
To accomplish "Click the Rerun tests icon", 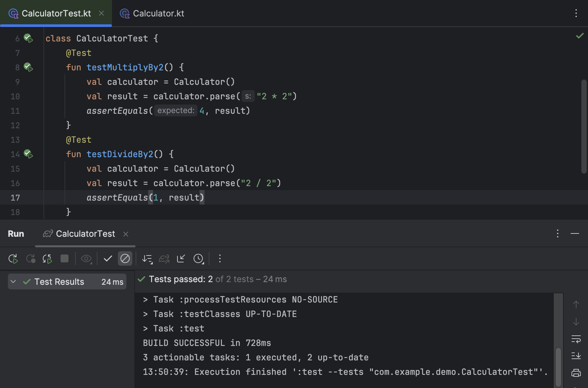I will [x=13, y=259].
